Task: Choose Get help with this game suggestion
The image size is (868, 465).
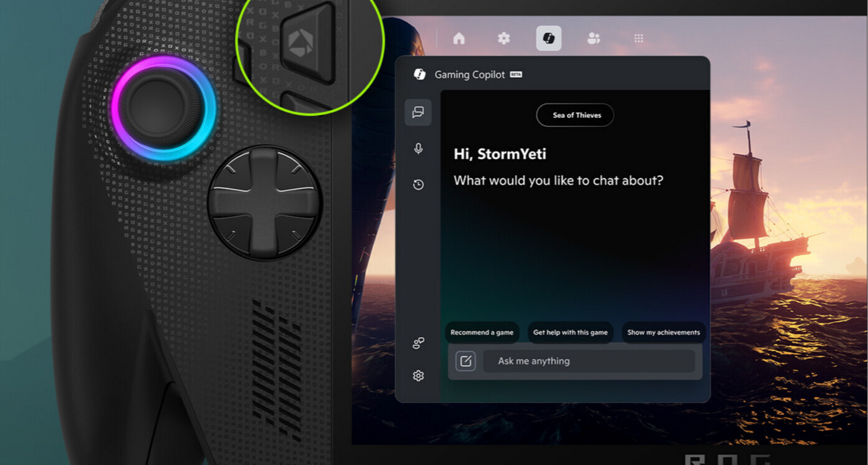Action: [x=570, y=332]
